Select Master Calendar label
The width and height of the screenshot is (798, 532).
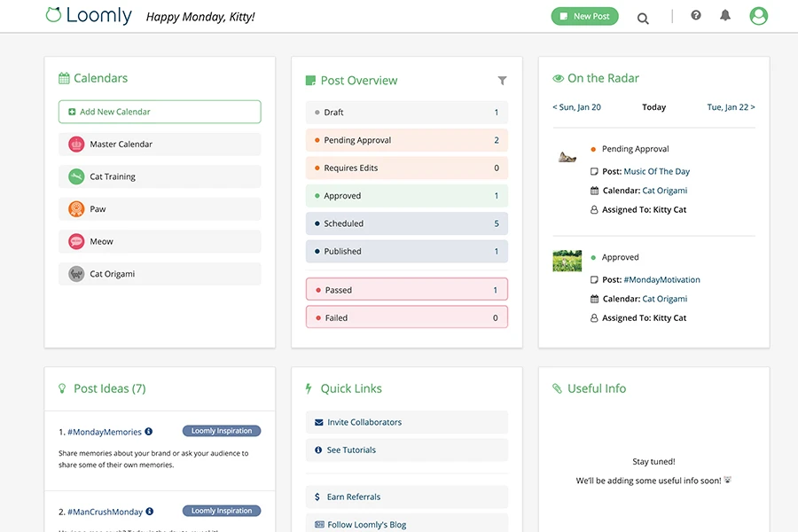[x=121, y=145]
